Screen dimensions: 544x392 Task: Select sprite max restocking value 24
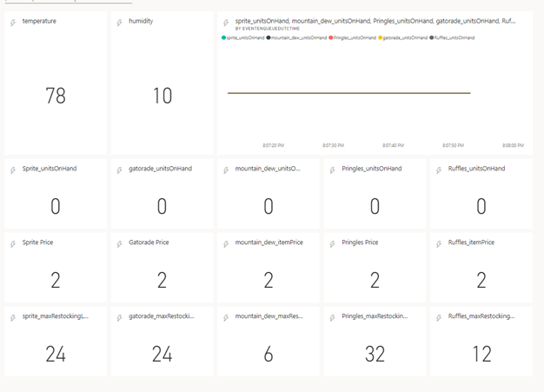click(56, 354)
